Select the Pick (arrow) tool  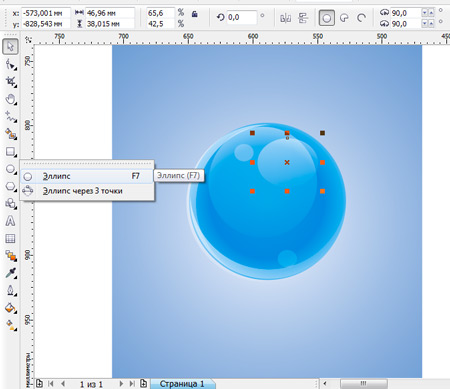10,46
